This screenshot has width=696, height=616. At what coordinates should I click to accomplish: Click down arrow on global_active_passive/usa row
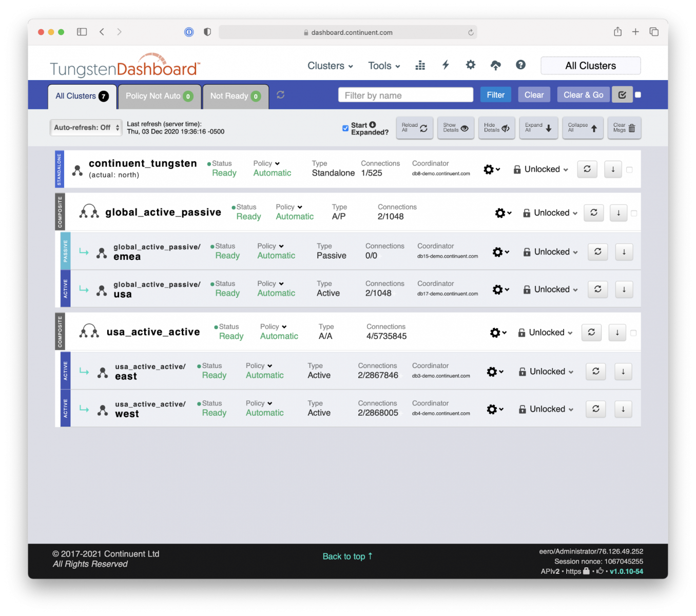[x=624, y=289]
